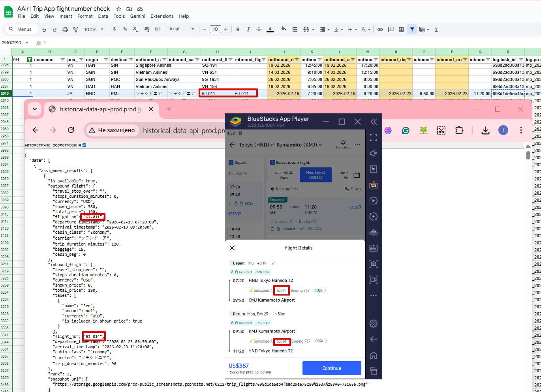
Task: Open the browser Extensions puzzle icon
Action: click(459, 130)
